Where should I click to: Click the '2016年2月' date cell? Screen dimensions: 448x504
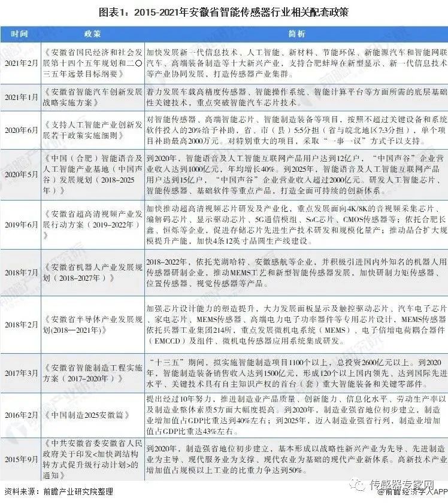coord(21,415)
